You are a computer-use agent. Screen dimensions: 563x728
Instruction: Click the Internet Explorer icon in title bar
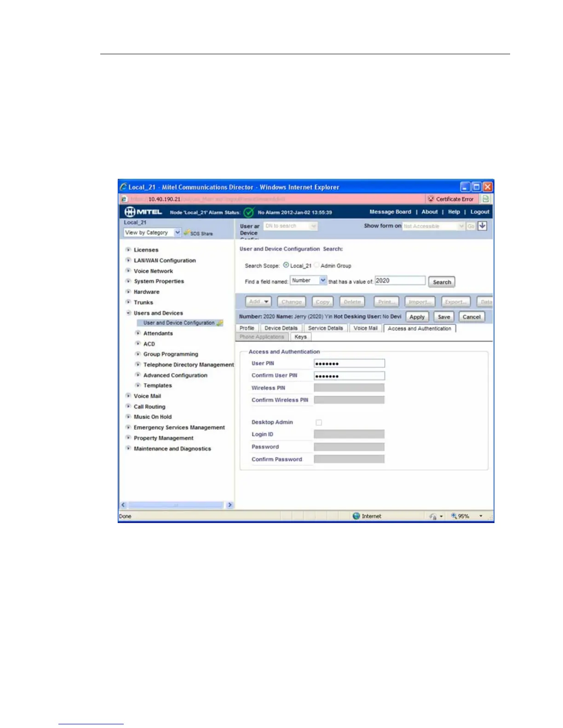point(123,187)
